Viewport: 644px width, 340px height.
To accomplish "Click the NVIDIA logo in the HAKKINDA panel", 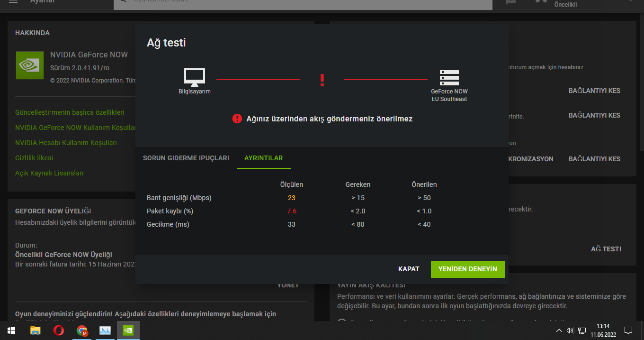I will coord(30,65).
